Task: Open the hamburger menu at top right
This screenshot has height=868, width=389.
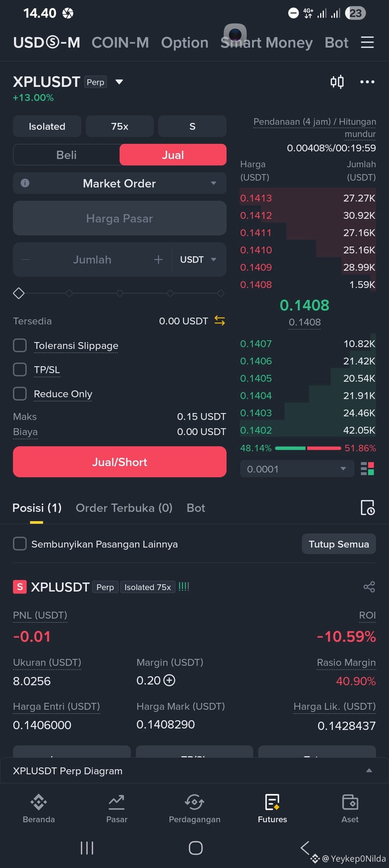Action: click(x=367, y=42)
